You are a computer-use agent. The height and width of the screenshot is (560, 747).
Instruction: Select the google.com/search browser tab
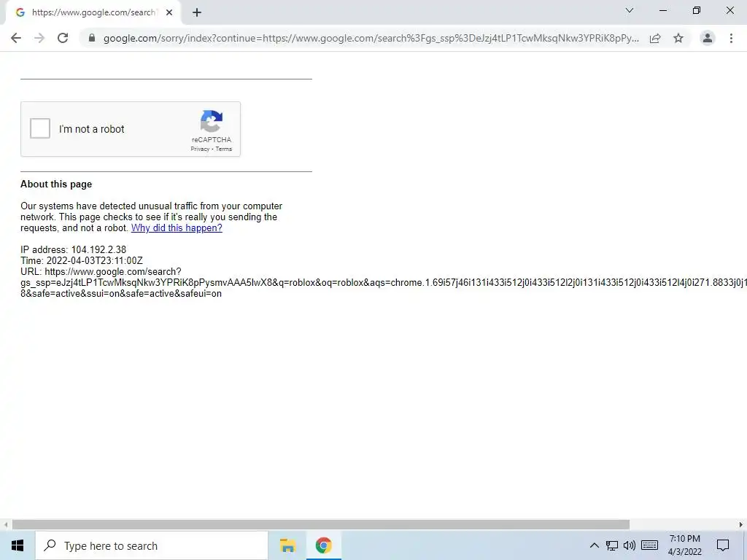pyautogui.click(x=93, y=12)
